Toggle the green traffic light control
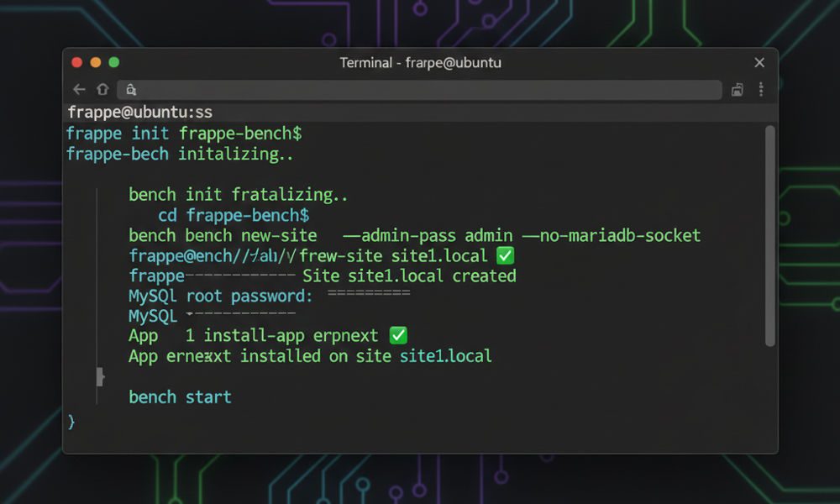This screenshot has width=840, height=504. (x=113, y=62)
